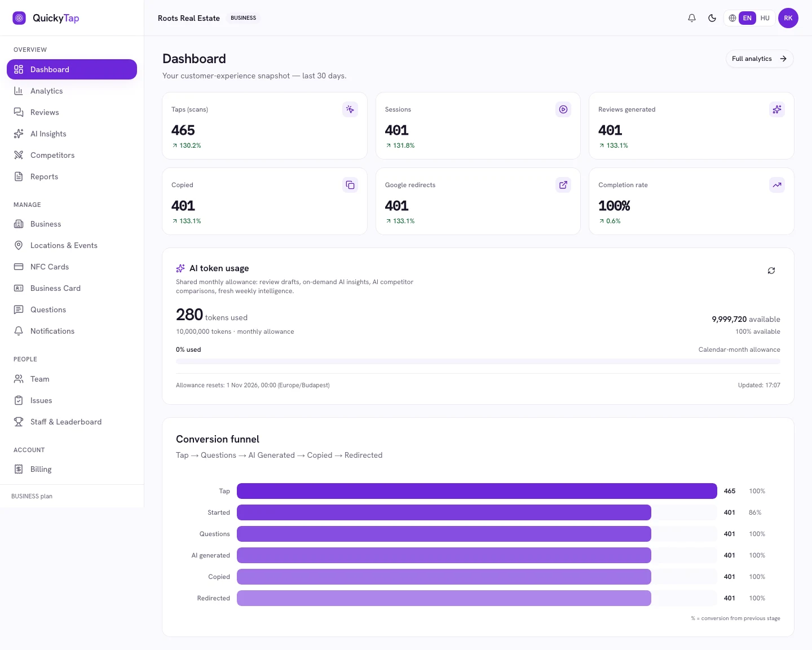Image resolution: width=812 pixels, height=650 pixels.
Task: Click the 9,999,720 available value
Action: (729, 319)
